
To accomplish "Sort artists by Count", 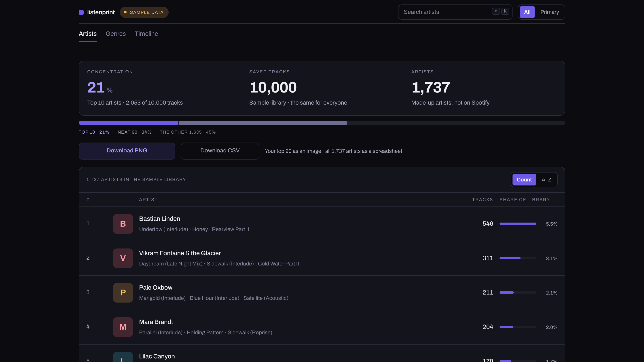I will coord(524,180).
